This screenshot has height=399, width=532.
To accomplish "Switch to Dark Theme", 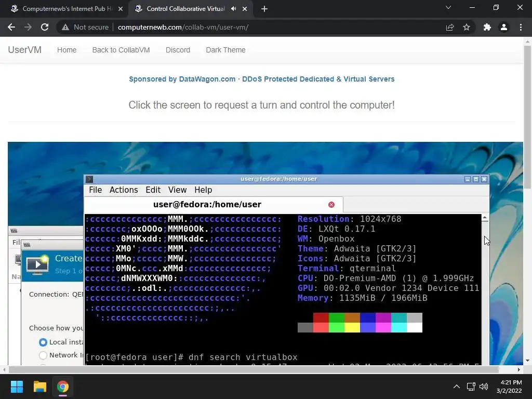I will 225,50.
